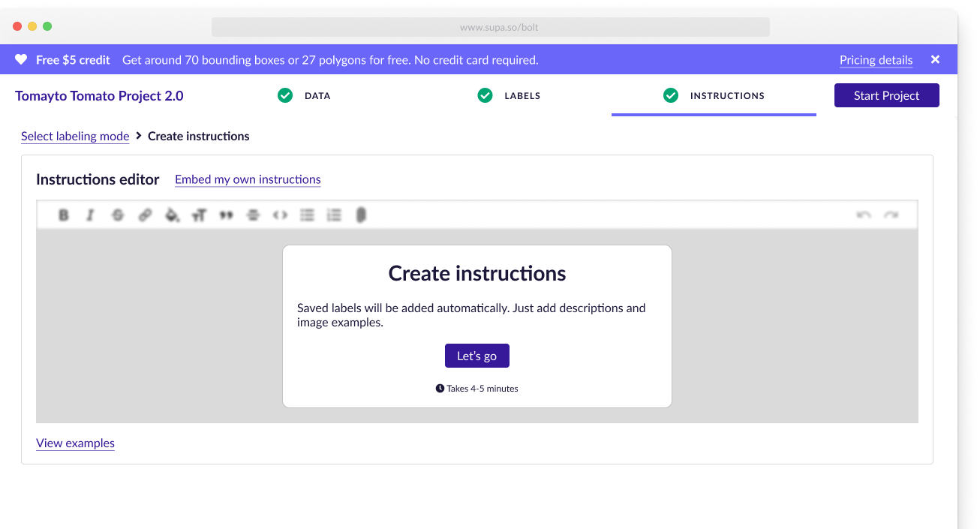Undo the last edit in the editor
Viewport: 980px width, 529px height.
click(x=864, y=215)
